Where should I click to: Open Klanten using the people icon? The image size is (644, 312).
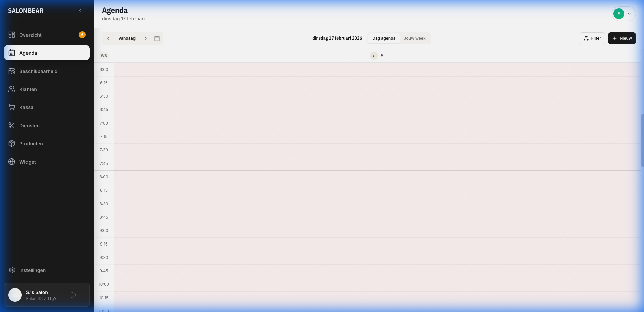[x=12, y=89]
